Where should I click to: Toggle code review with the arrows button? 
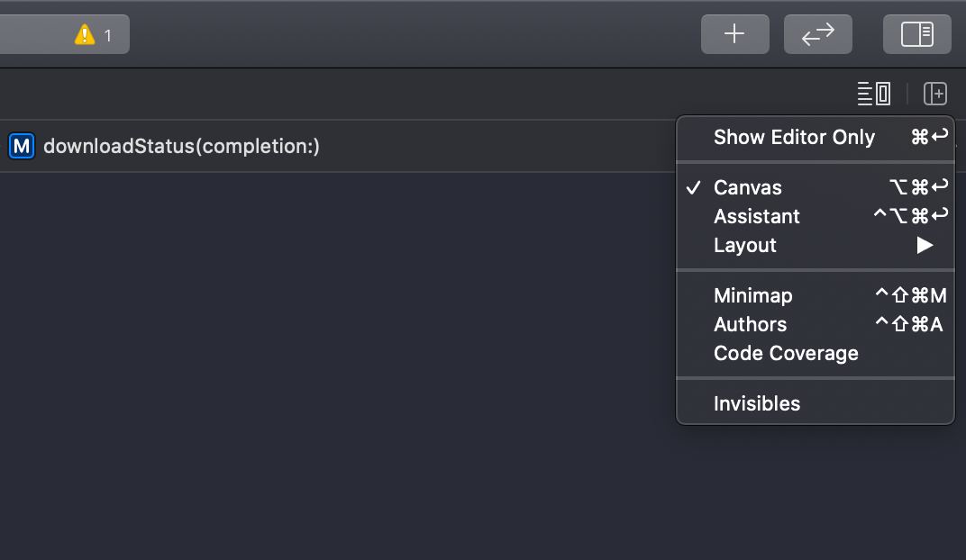pyautogui.click(x=817, y=34)
